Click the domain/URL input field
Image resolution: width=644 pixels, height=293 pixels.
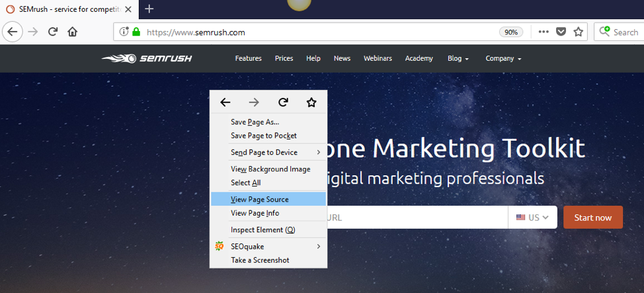point(417,218)
